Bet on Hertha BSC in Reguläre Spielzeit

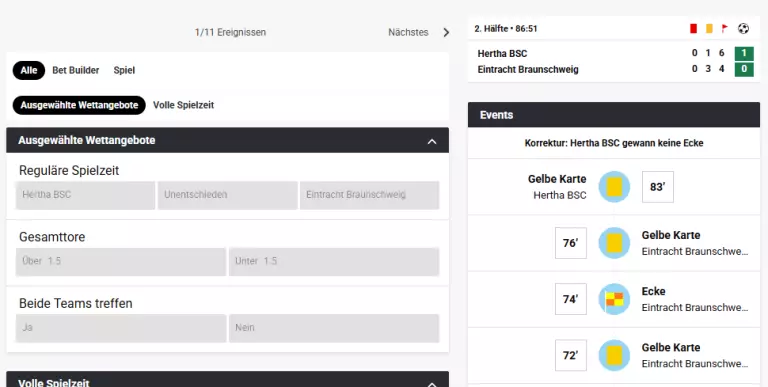(x=85, y=195)
